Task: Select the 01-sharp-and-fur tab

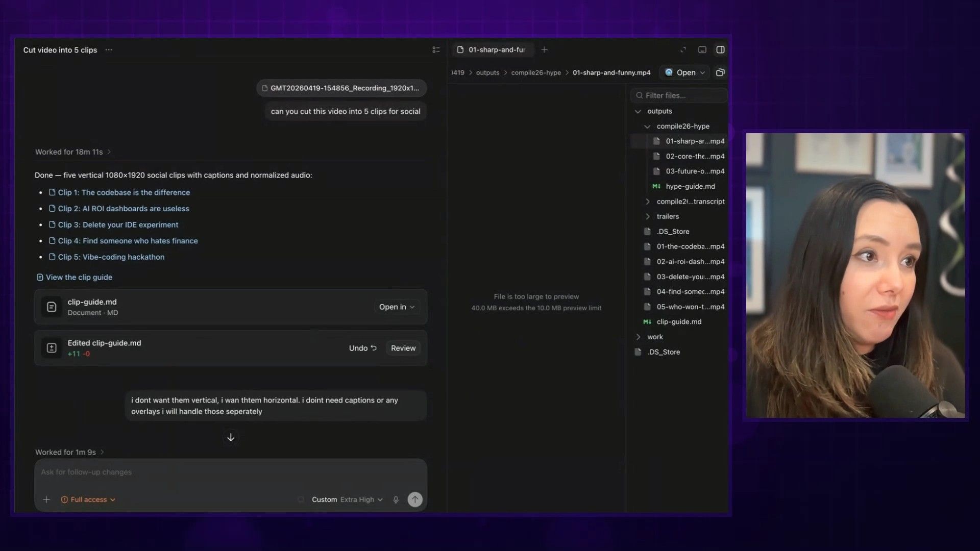Action: click(x=492, y=49)
